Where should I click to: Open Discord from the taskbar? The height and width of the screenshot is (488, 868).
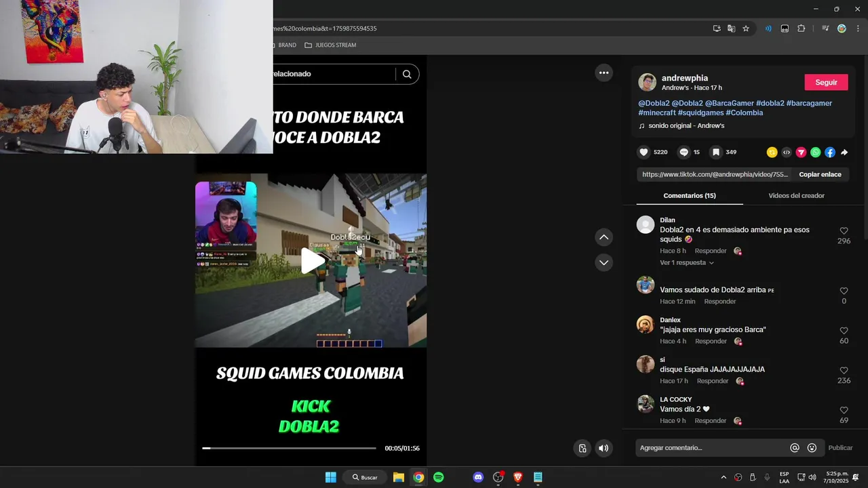tap(478, 477)
